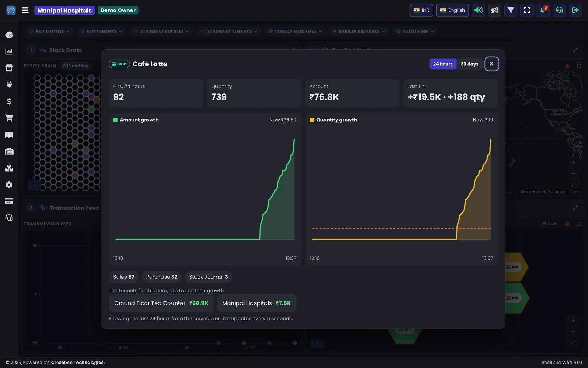Open the English language selector
588x368 pixels.
(452, 10)
